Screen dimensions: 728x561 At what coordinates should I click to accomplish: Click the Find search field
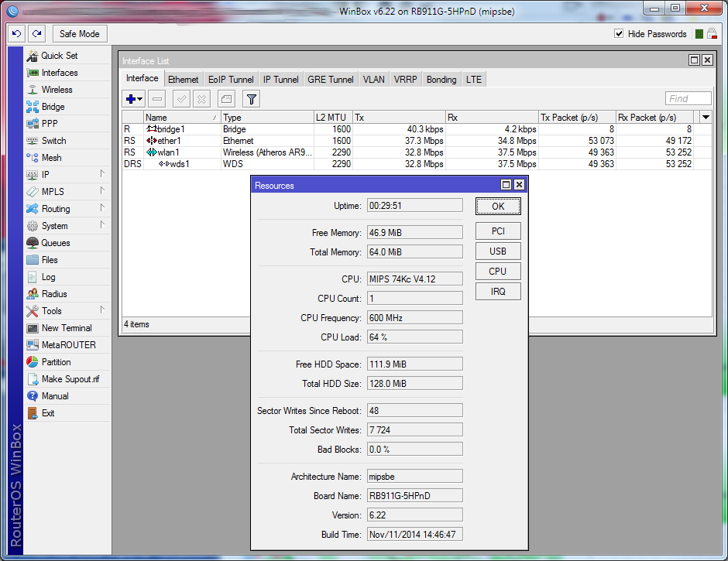click(x=688, y=99)
